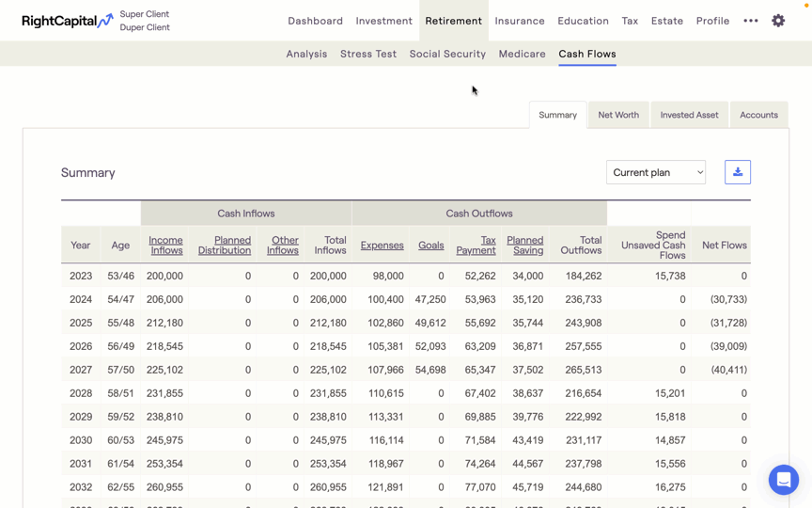Select the Summary tab
The width and height of the screenshot is (812, 508).
tap(557, 115)
